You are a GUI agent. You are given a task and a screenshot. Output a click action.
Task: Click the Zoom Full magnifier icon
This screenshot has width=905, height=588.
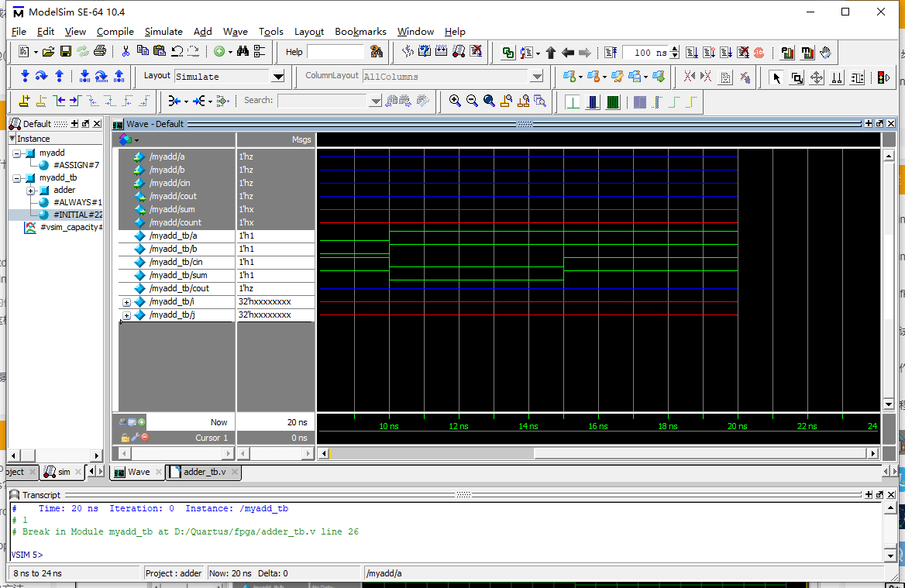tap(489, 101)
